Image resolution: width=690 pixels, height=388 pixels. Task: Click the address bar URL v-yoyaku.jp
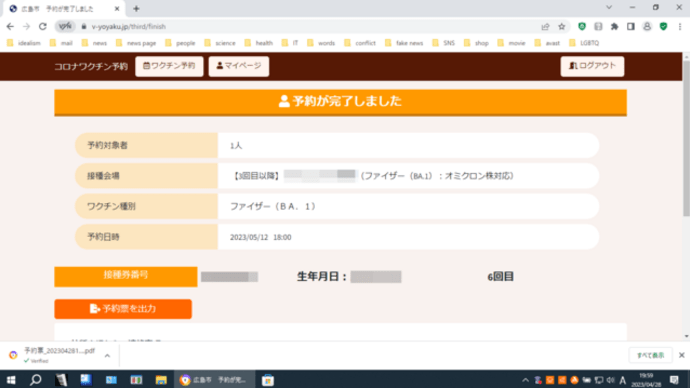[128, 26]
